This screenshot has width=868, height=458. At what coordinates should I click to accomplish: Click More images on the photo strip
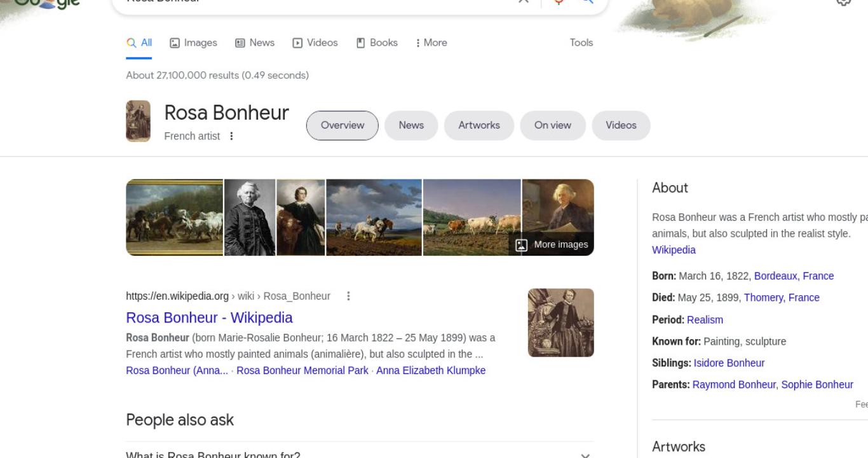point(552,245)
